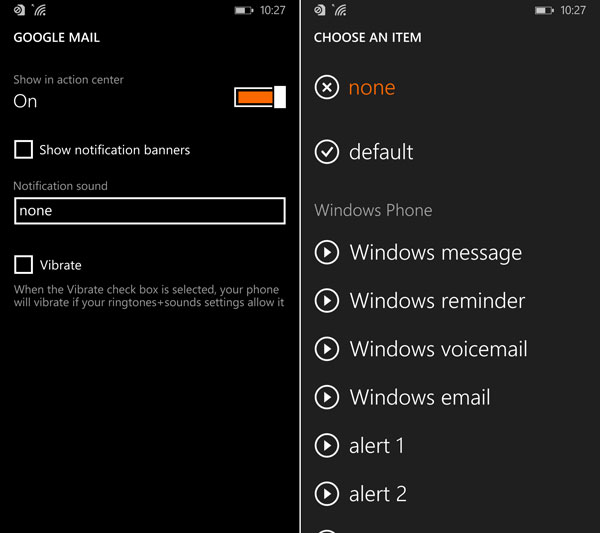Tap the 'GOOGLE MAIL' page title
Image resolution: width=600 pixels, height=533 pixels.
57,37
